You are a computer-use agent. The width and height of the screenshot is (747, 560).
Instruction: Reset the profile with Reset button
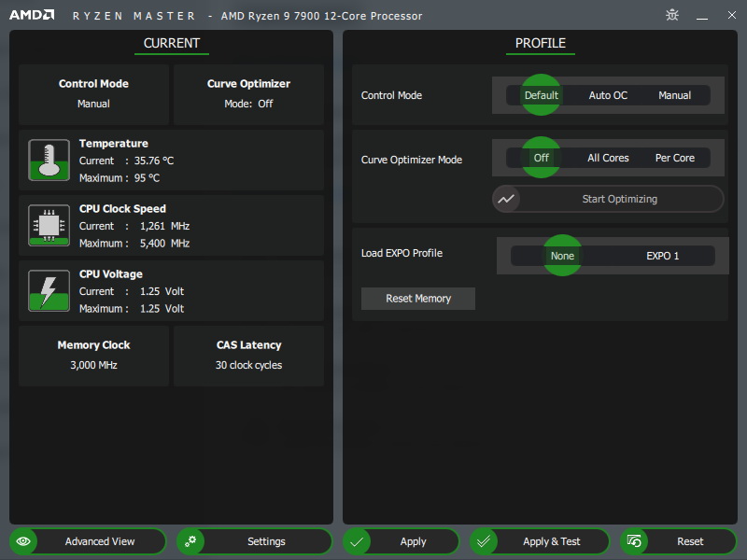[679, 541]
